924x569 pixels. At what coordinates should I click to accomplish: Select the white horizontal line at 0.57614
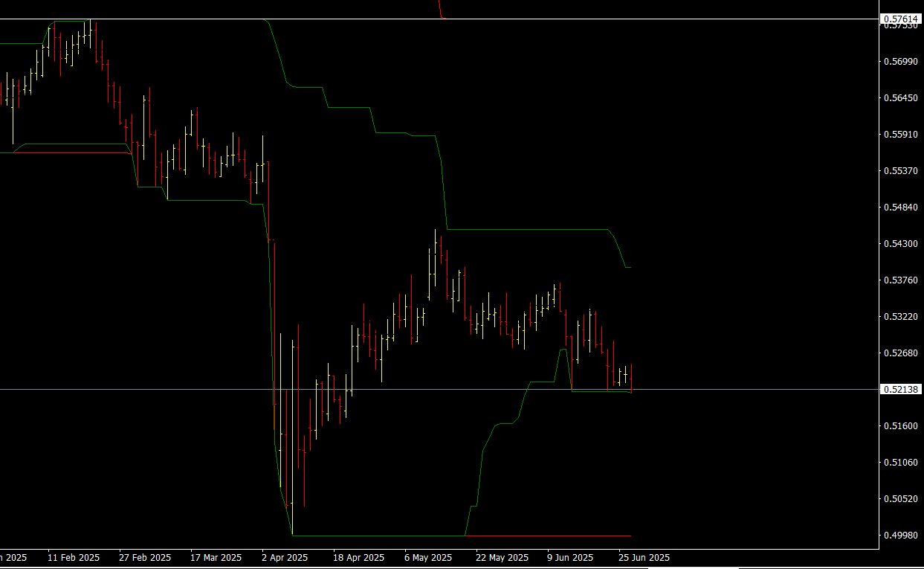point(439,19)
